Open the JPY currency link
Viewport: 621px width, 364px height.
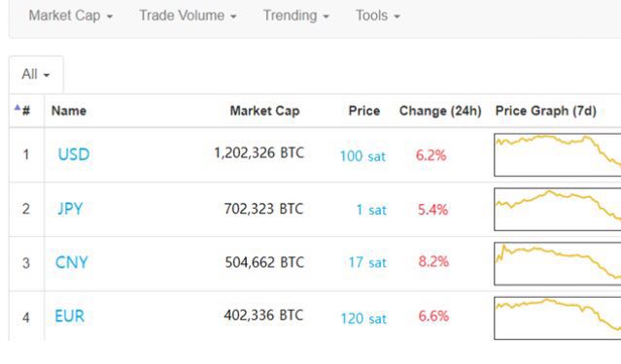point(70,209)
